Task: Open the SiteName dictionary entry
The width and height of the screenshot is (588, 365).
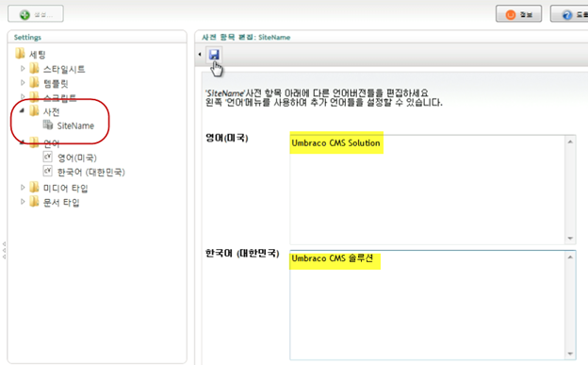Action: pos(75,125)
